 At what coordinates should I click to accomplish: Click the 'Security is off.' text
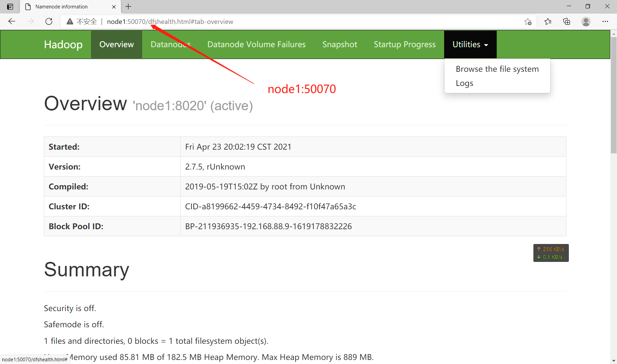point(70,308)
